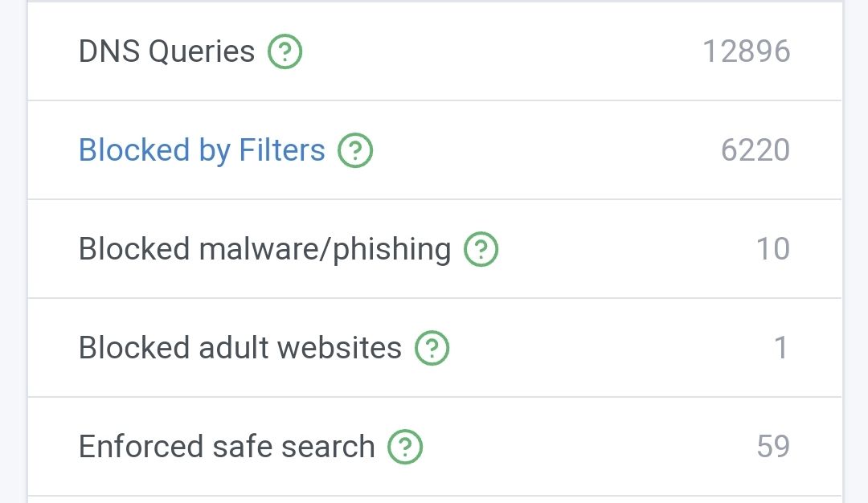Click blank space in the Blocked adult websites row
The height and width of the screenshot is (503, 868).
tap(609, 348)
